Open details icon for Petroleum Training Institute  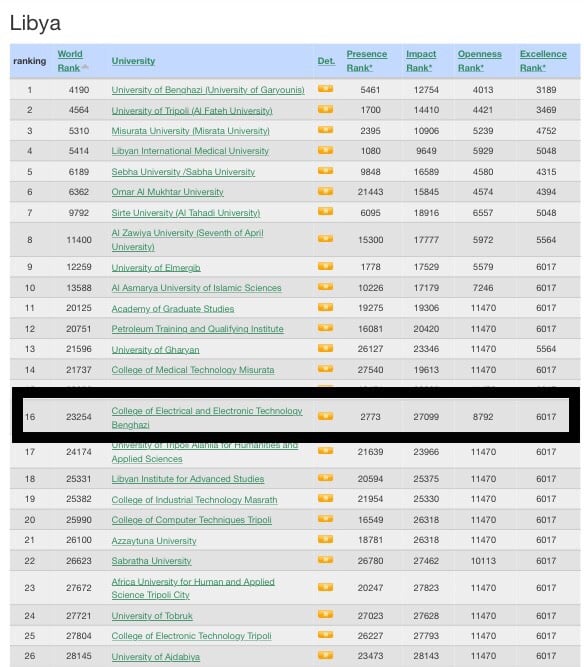325,328
